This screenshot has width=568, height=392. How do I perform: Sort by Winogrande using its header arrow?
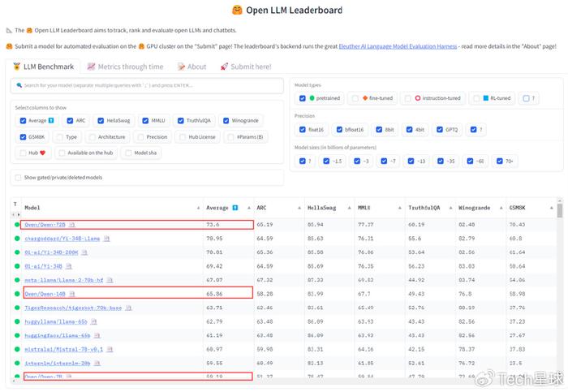pyautogui.click(x=501, y=208)
